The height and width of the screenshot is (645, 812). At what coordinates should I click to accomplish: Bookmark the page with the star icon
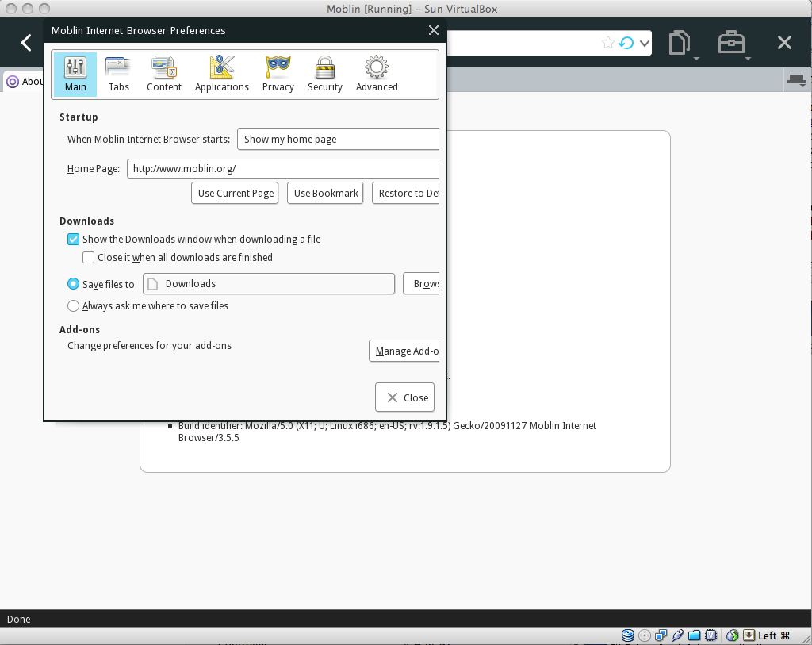tap(608, 43)
